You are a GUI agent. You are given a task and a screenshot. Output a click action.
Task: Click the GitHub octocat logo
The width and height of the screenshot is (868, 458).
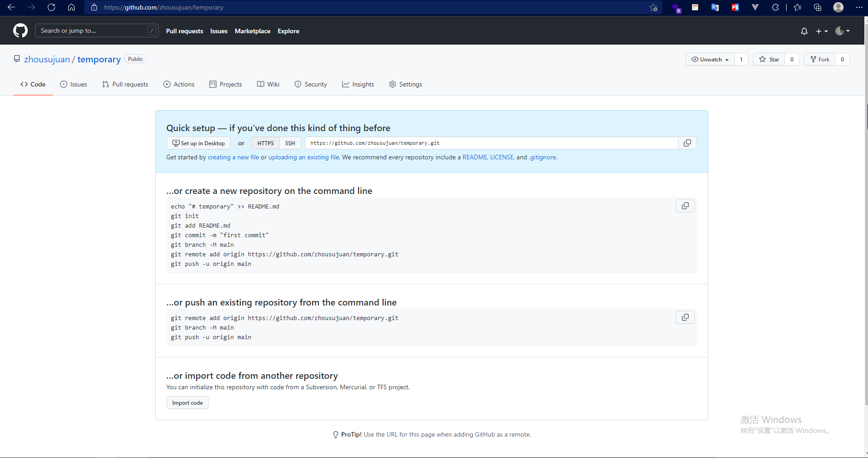[20, 31]
